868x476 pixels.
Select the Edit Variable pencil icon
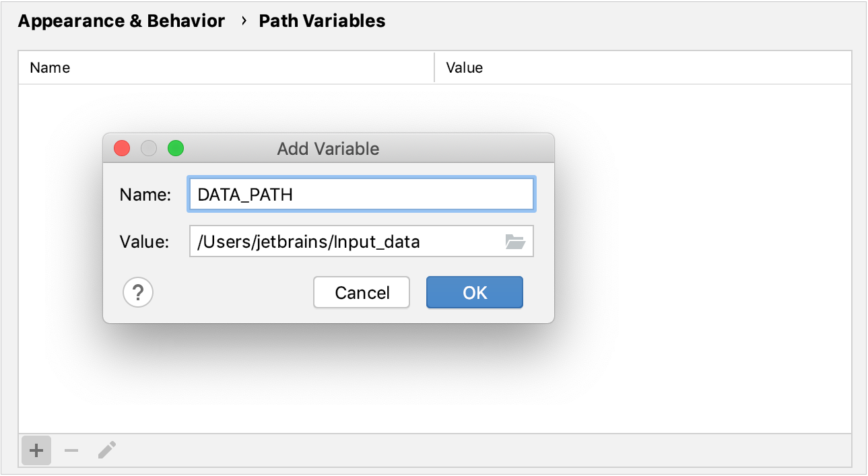pos(106,450)
